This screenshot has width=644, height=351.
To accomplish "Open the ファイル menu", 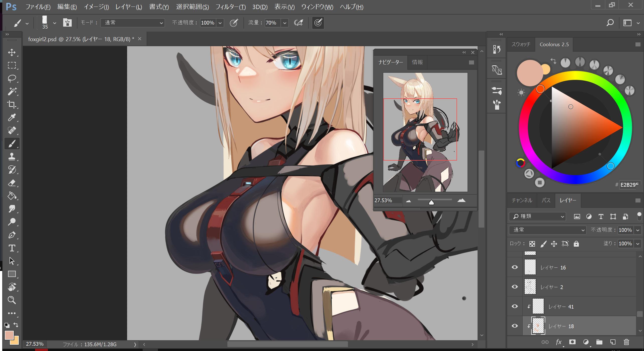I will pyautogui.click(x=38, y=7).
